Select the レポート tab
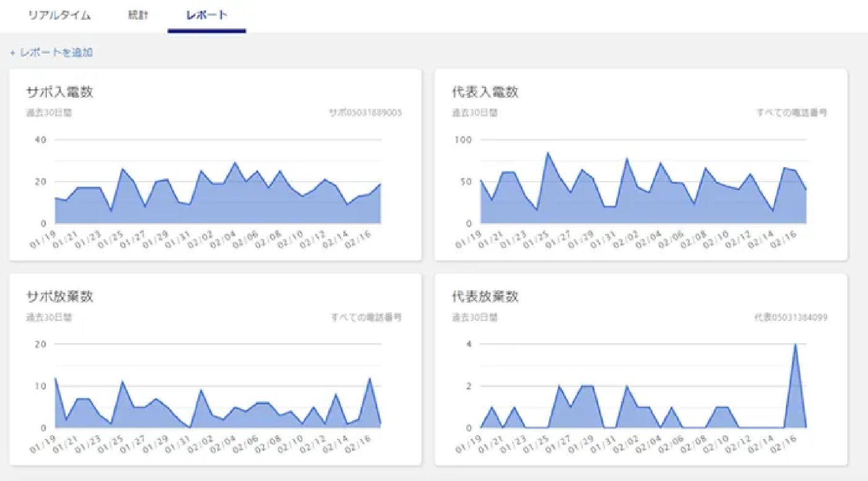The width and height of the screenshot is (868, 481). tap(206, 15)
